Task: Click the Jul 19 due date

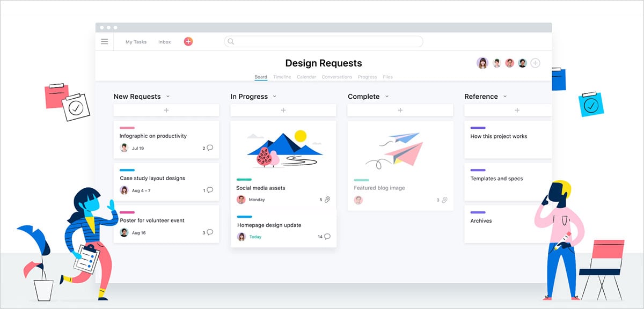Action: pyautogui.click(x=138, y=148)
